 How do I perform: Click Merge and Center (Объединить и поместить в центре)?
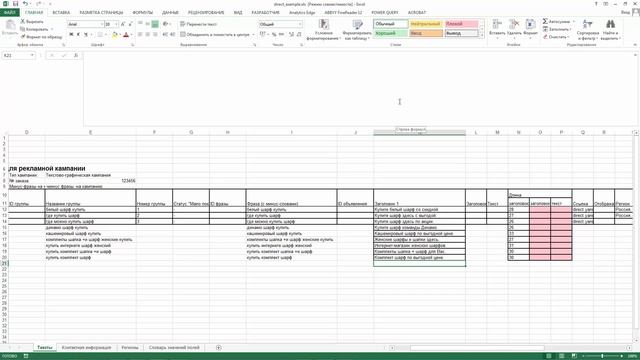(215, 35)
